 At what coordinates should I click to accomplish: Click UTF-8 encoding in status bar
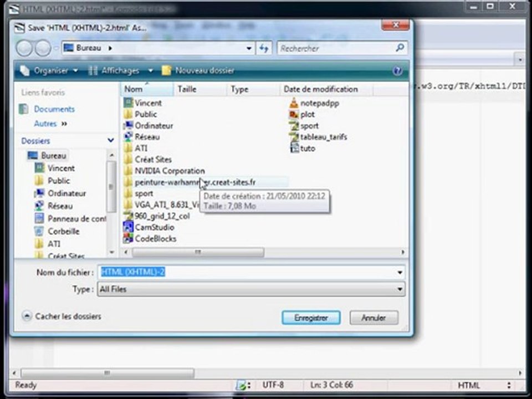[273, 385]
